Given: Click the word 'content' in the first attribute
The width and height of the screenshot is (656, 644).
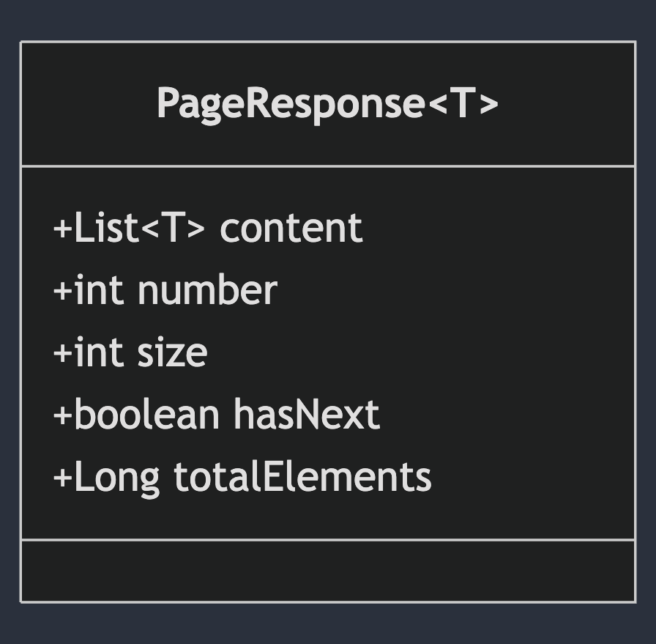Looking at the screenshot, I should point(291,228).
